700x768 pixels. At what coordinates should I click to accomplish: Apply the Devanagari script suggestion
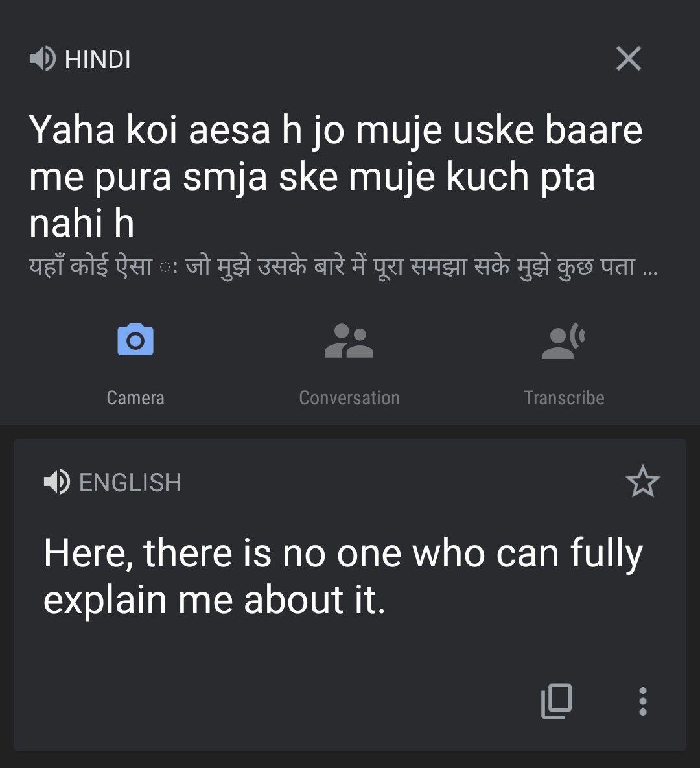point(324,266)
